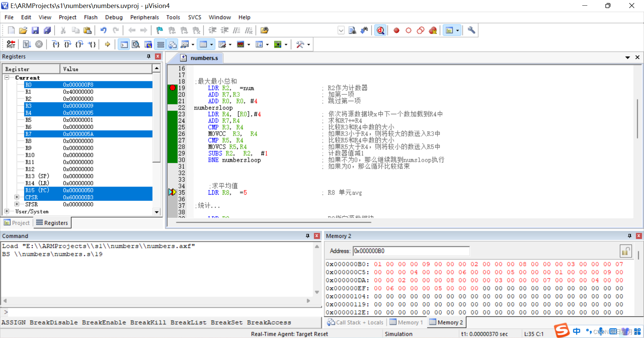Toggle the Command window button
Image resolution: width=644 pixels, height=338 pixels.
(x=124, y=44)
